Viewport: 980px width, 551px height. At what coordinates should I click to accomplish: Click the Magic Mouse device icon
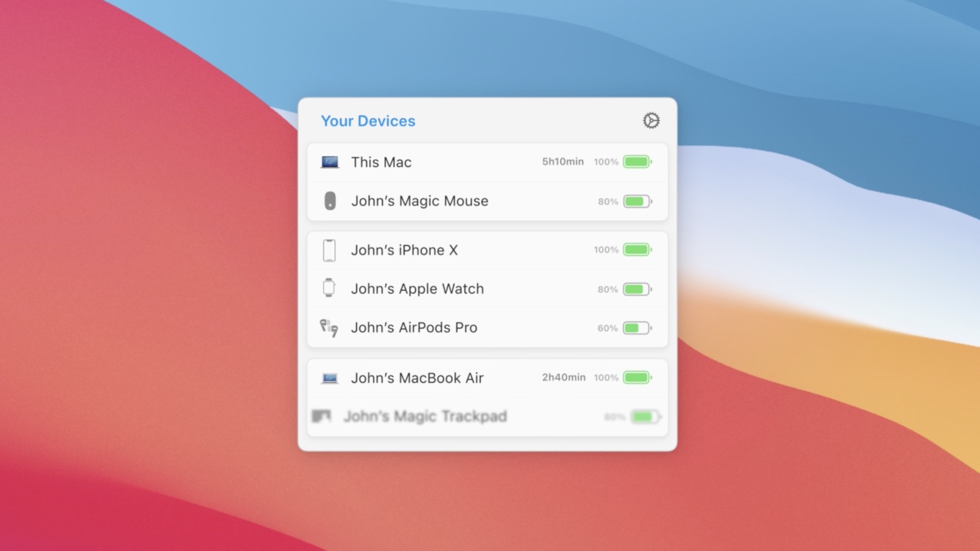[330, 201]
